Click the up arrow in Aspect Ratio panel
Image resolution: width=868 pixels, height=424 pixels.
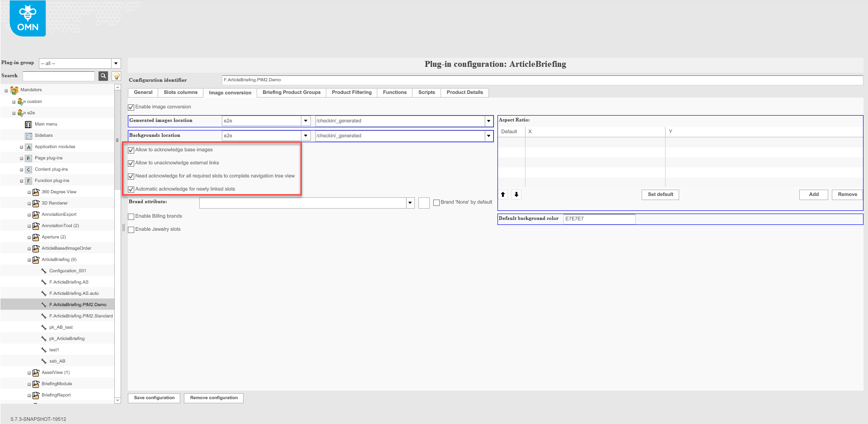(x=503, y=194)
